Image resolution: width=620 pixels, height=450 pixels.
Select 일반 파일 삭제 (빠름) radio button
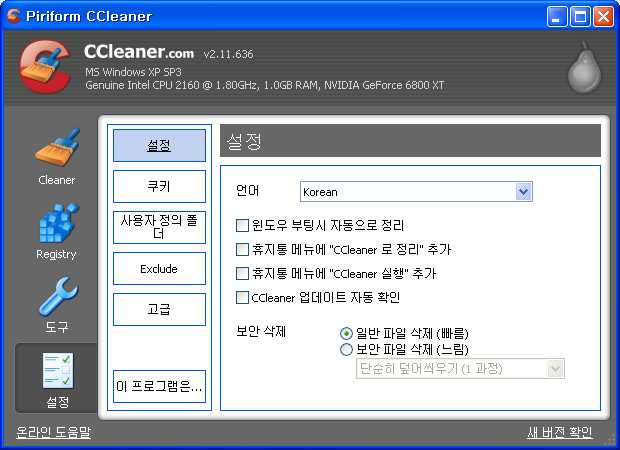pos(346,333)
